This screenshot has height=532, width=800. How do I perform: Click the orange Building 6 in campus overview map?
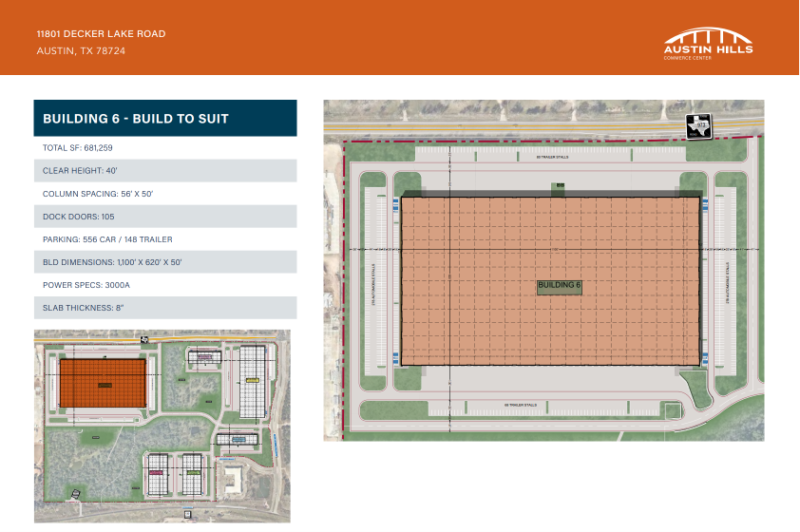[103, 383]
